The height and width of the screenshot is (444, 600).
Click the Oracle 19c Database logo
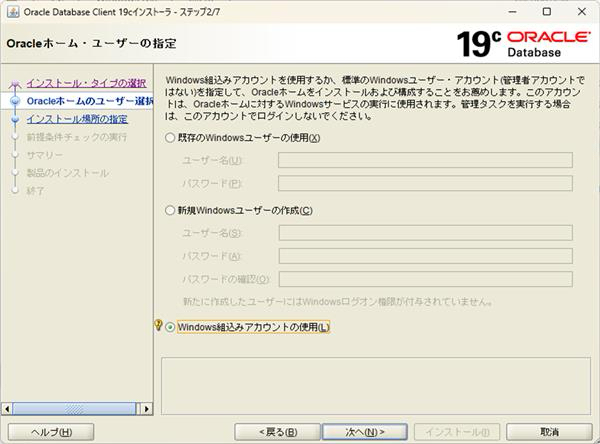(521, 43)
